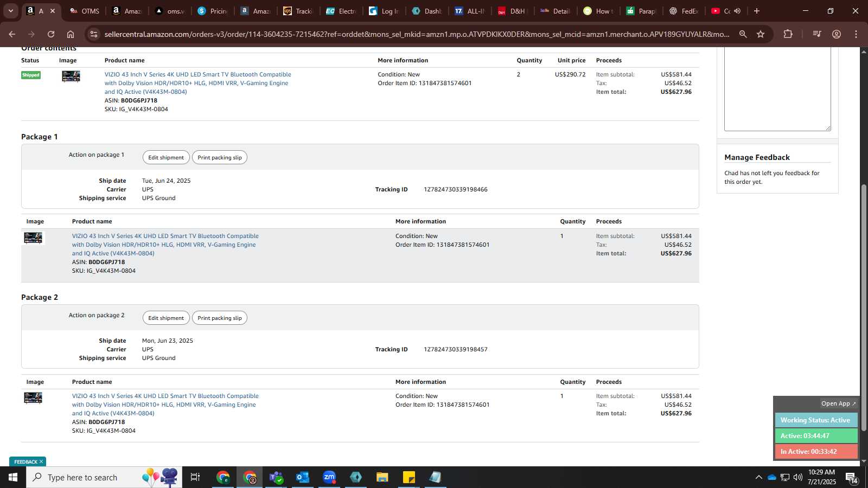This screenshot has height=488, width=868.
Task: Open the browser home page
Action: click(x=71, y=34)
